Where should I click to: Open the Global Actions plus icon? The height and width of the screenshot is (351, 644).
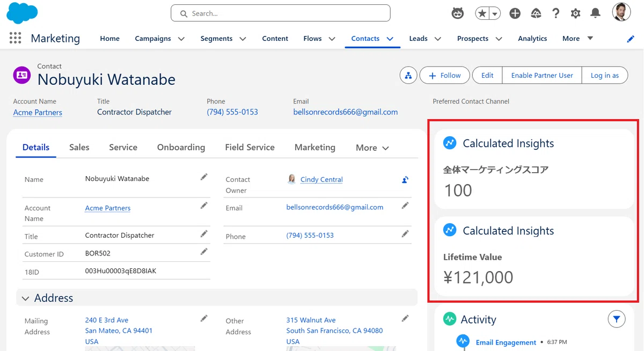click(x=515, y=13)
